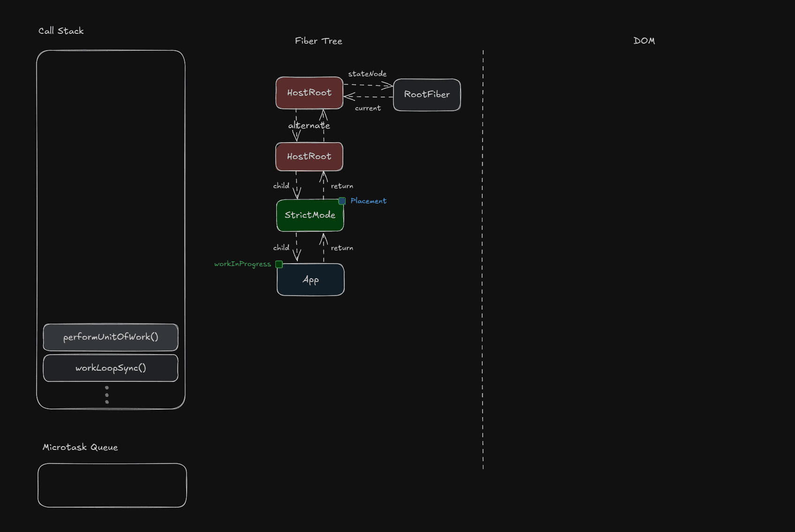
Task: Click the vertical ellipsis below workLoopSync()
Action: 107,395
